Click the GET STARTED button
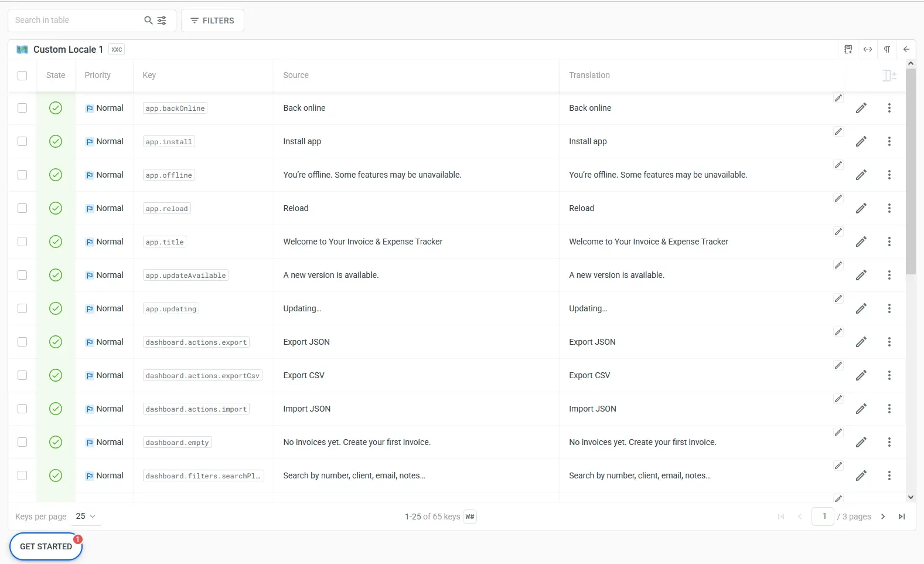This screenshot has height=564, width=924. point(46,546)
